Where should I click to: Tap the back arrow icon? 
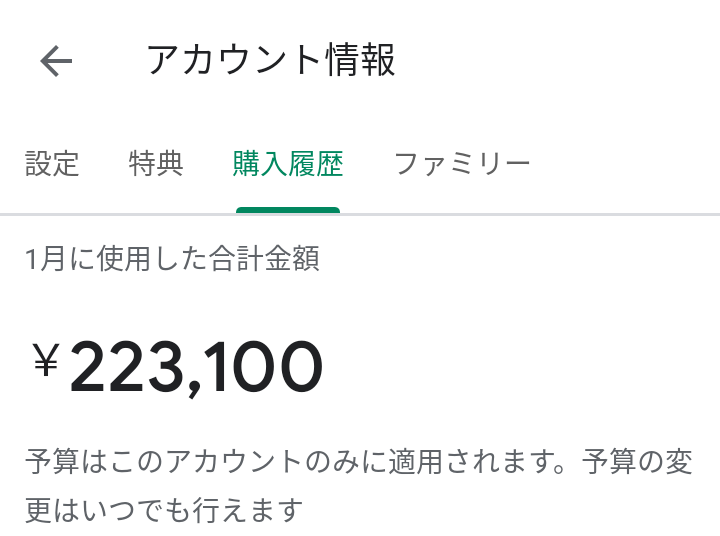pos(56,62)
